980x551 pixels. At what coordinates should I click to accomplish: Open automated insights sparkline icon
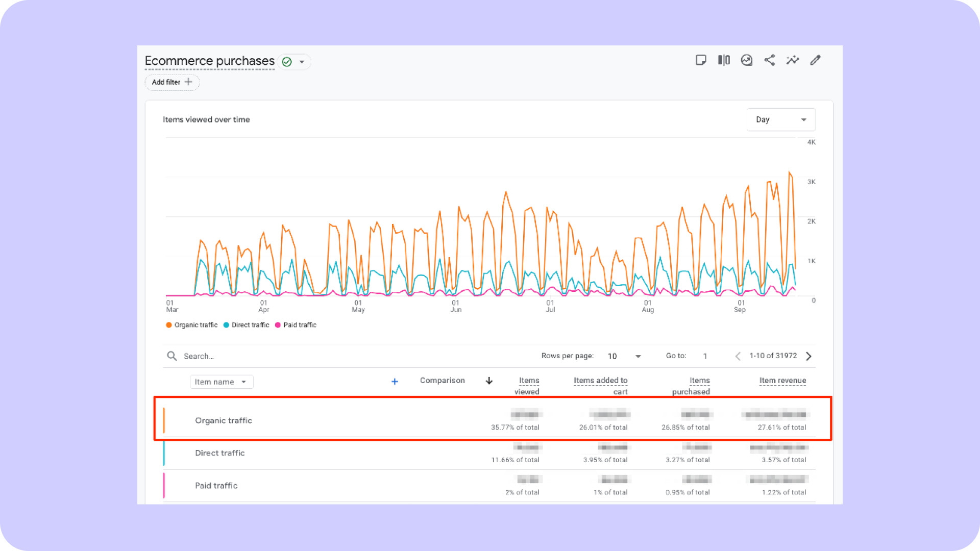click(793, 60)
